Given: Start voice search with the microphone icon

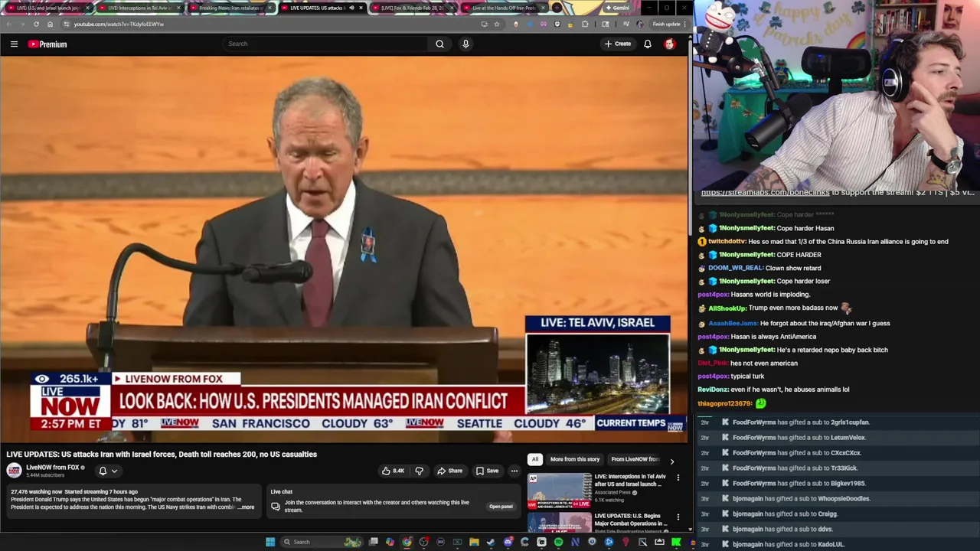Looking at the screenshot, I should 465,44.
